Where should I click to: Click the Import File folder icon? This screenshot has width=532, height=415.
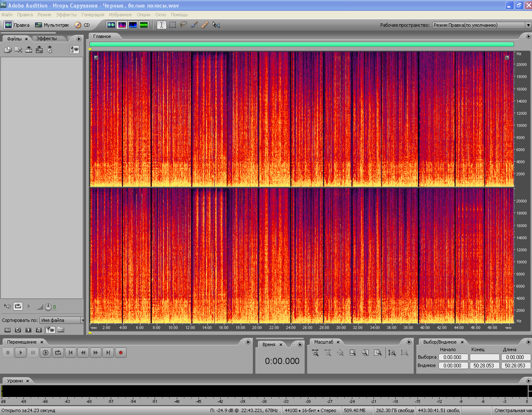pyautogui.click(x=8, y=50)
